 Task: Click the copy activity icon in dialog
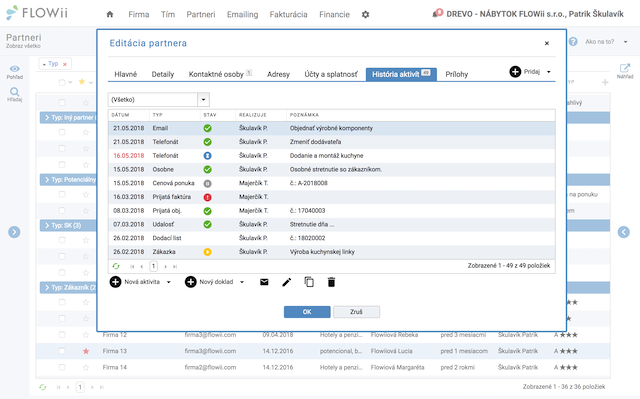click(x=309, y=282)
